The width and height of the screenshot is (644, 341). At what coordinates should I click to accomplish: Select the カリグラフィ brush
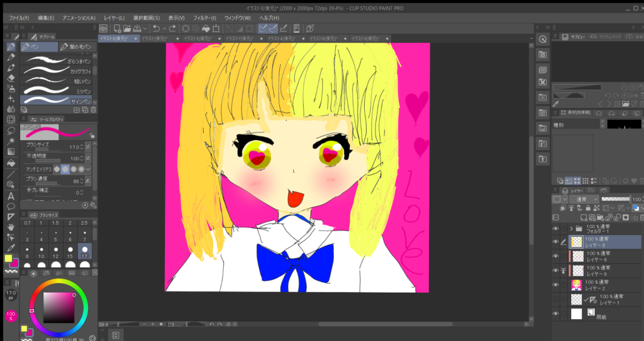pos(57,70)
